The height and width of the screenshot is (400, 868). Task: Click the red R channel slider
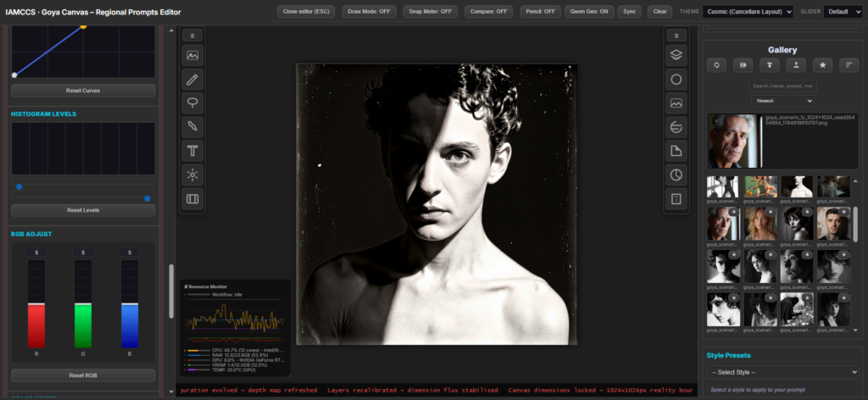[36, 303]
